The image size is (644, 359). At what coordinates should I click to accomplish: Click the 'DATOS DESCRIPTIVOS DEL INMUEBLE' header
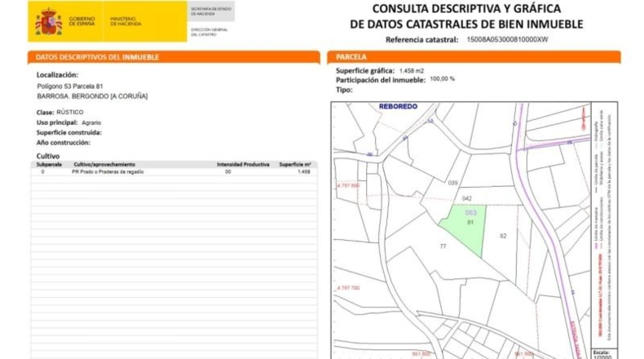pos(97,57)
